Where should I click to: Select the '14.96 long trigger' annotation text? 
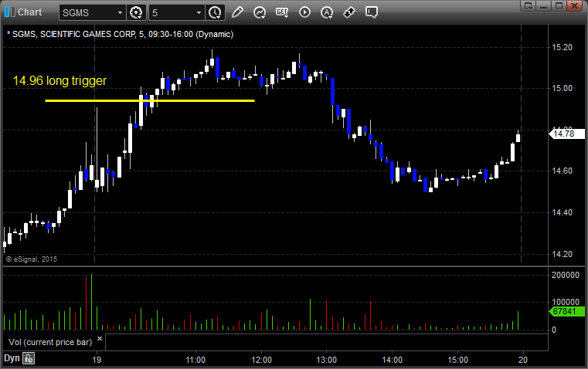coord(59,80)
